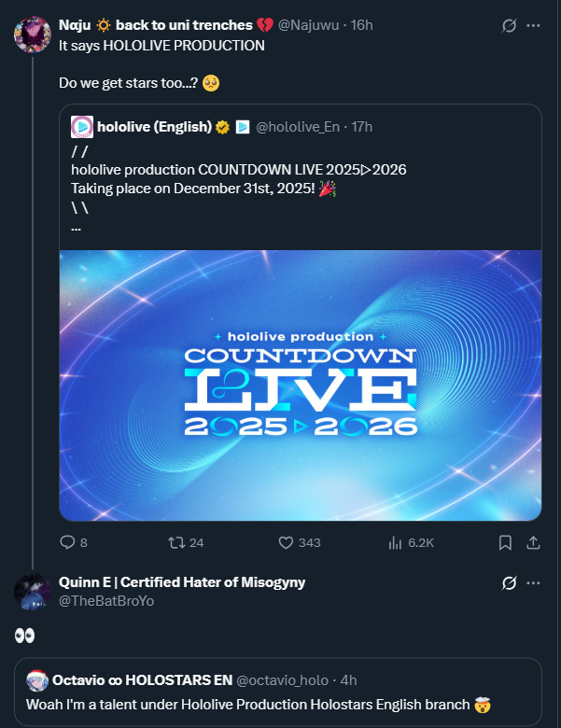The width and height of the screenshot is (561, 728).
Task: Reply to Naju's post
Action: tap(67, 542)
